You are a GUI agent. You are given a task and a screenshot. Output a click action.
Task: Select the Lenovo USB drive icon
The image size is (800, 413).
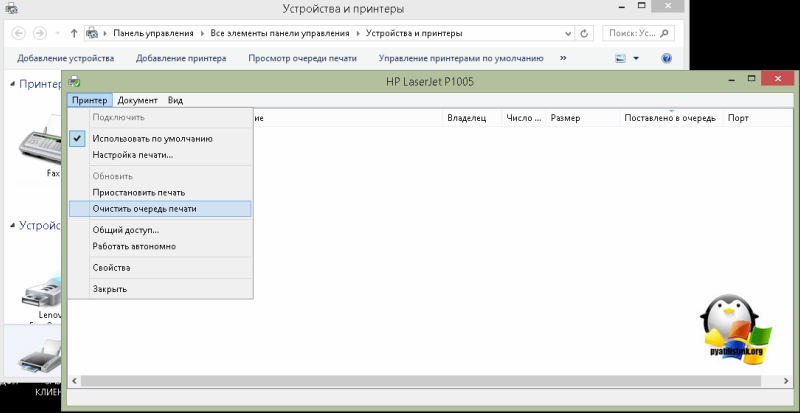pos(40,290)
